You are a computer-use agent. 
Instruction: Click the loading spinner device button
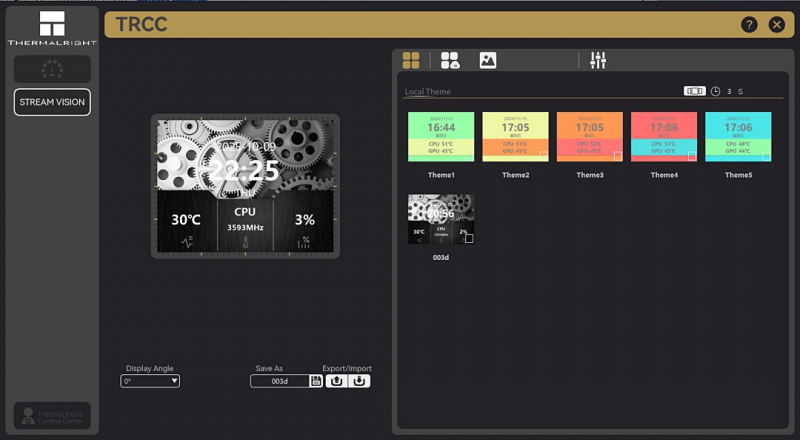click(x=51, y=69)
